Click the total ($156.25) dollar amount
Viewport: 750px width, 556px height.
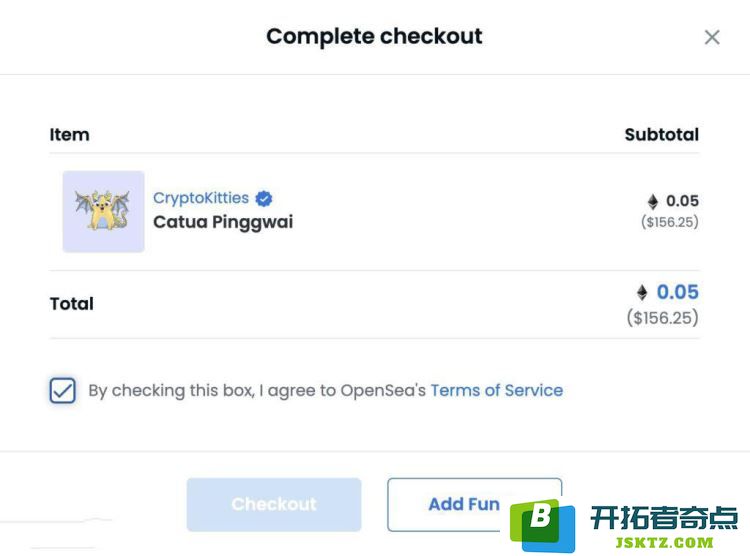click(x=662, y=318)
